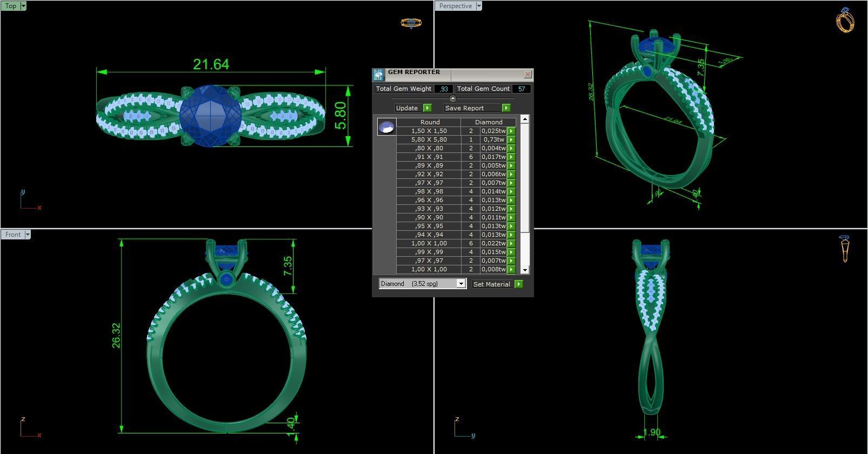Click green arrow on the 0,012tw row
The width and height of the screenshot is (868, 454).
pos(511,209)
